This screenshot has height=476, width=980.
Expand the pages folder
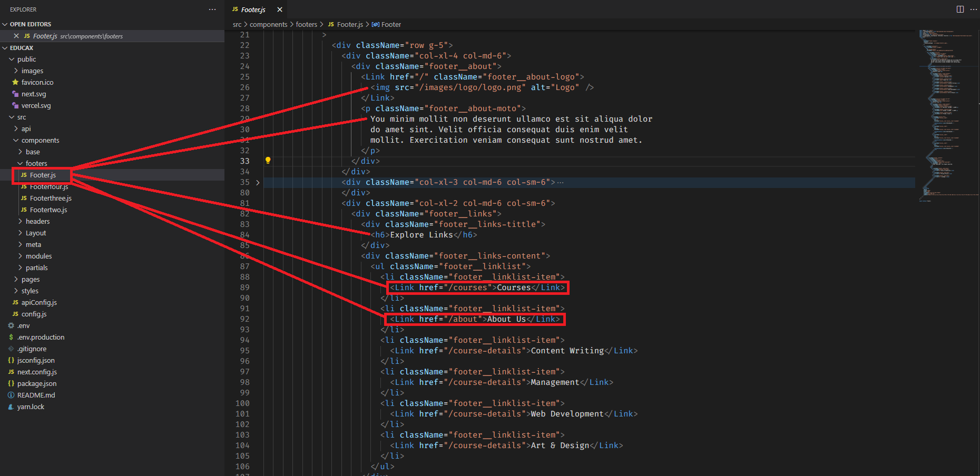(x=31, y=279)
